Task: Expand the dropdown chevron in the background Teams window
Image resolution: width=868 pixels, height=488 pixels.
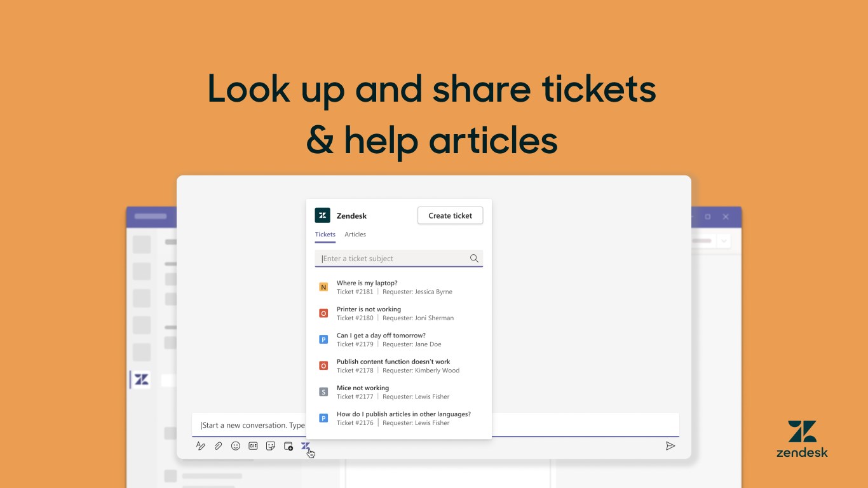Action: pyautogui.click(x=724, y=241)
